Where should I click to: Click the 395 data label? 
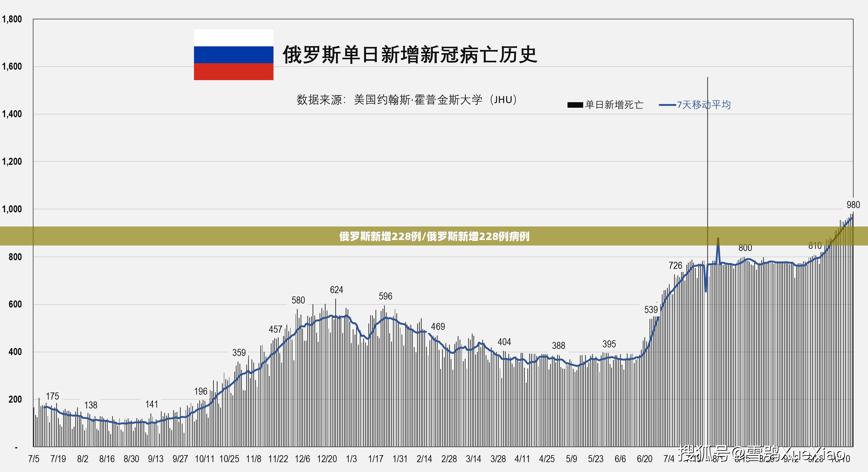click(609, 344)
